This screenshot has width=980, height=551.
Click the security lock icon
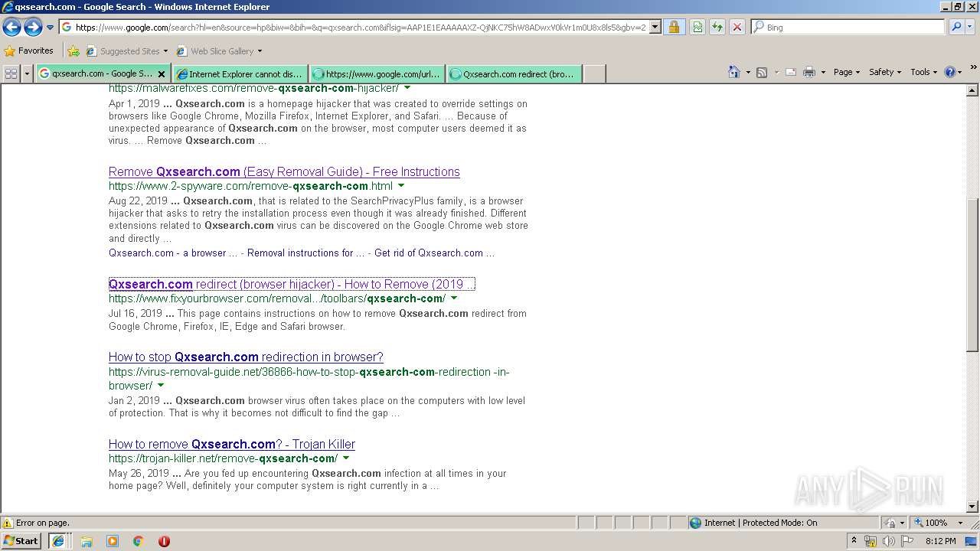coord(674,28)
